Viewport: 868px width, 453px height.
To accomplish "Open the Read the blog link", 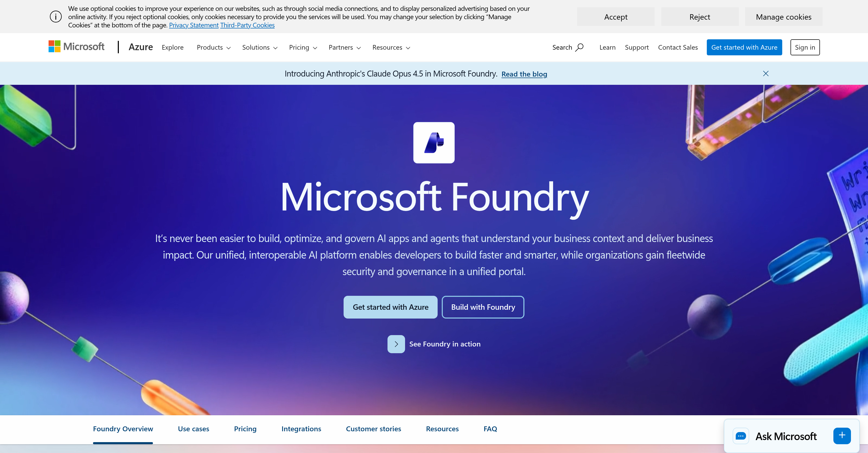I will pos(524,74).
